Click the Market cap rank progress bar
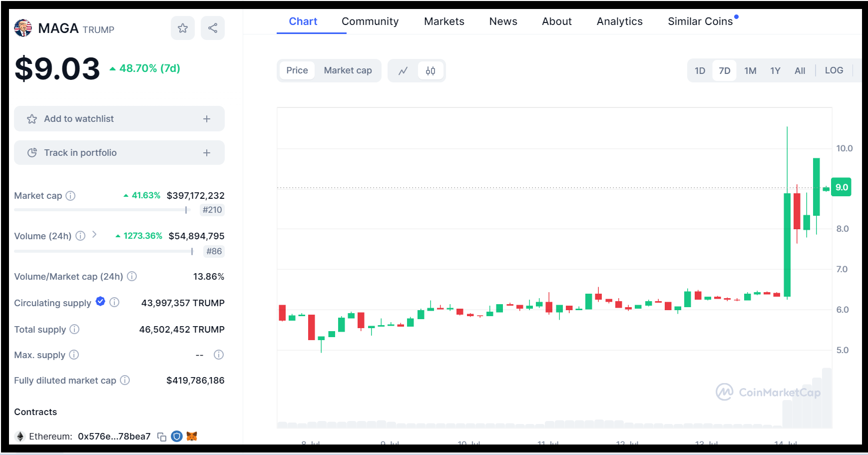Image resolution: width=868 pixels, height=455 pixels. [102, 210]
